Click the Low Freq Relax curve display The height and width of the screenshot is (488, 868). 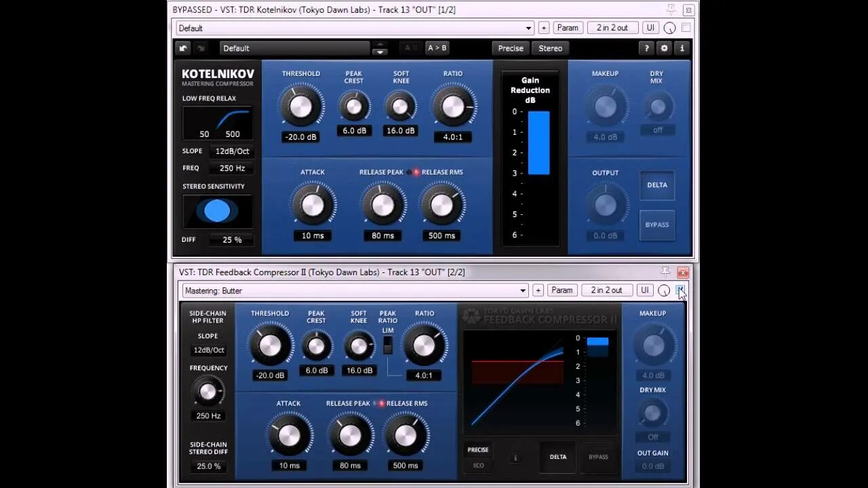(x=217, y=123)
